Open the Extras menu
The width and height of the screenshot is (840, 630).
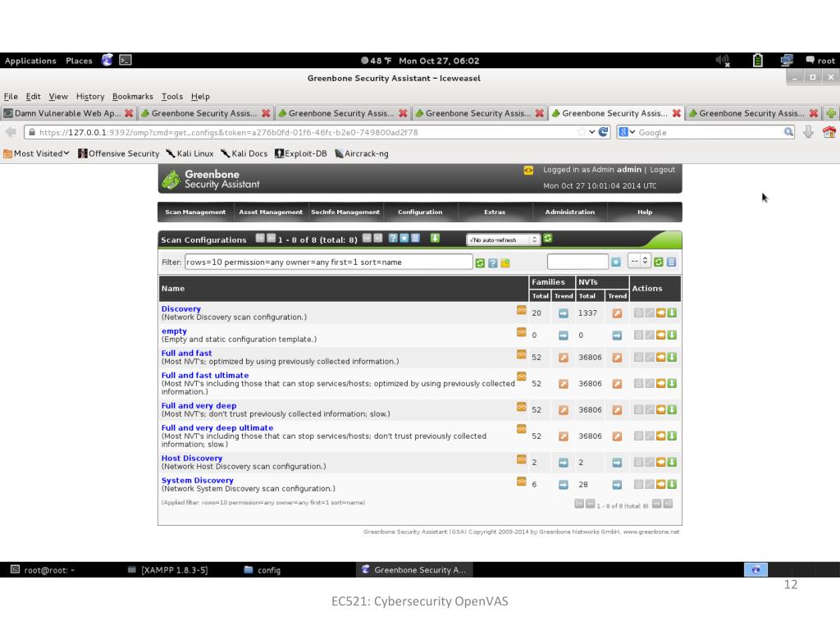pos(495,212)
